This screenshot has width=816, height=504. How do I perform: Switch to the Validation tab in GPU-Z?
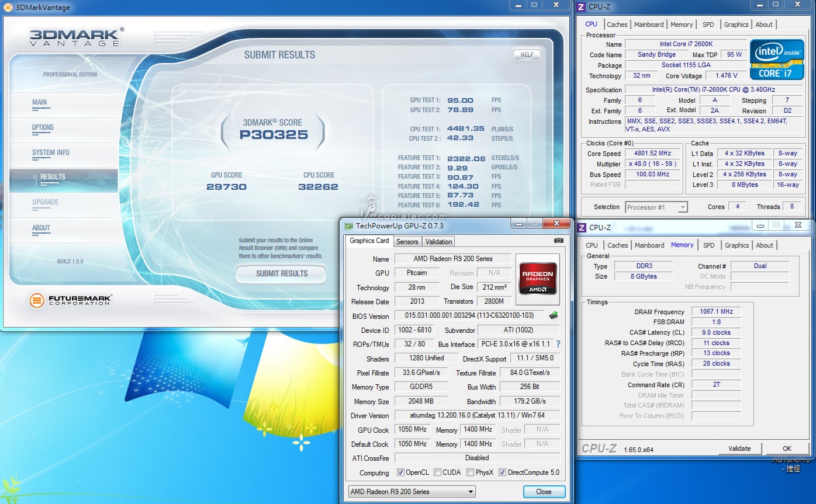(438, 242)
